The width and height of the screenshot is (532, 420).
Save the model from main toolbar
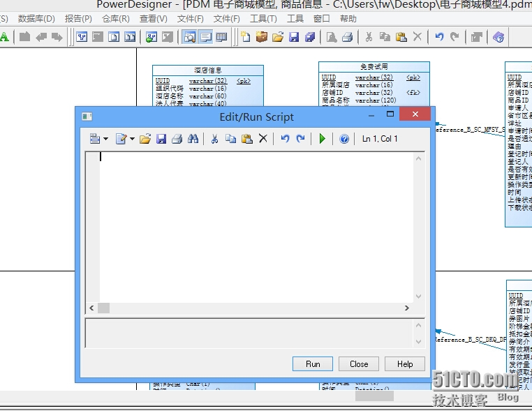[294, 36]
